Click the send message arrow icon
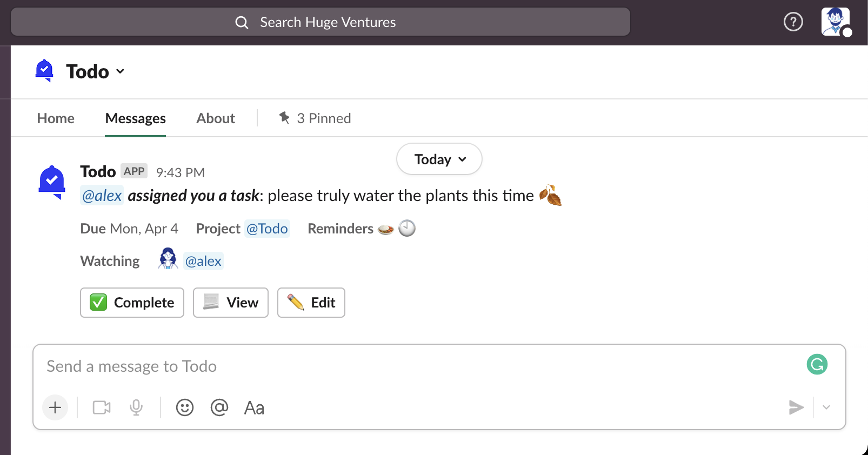Image resolution: width=868 pixels, height=455 pixels. point(796,407)
